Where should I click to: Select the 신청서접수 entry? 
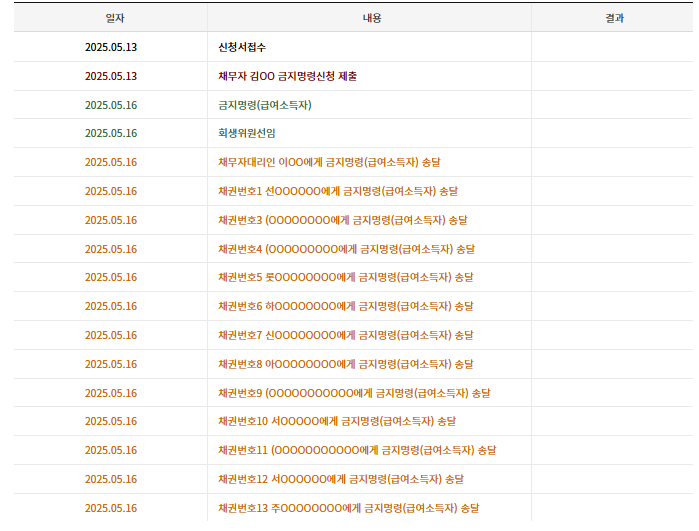[242, 47]
